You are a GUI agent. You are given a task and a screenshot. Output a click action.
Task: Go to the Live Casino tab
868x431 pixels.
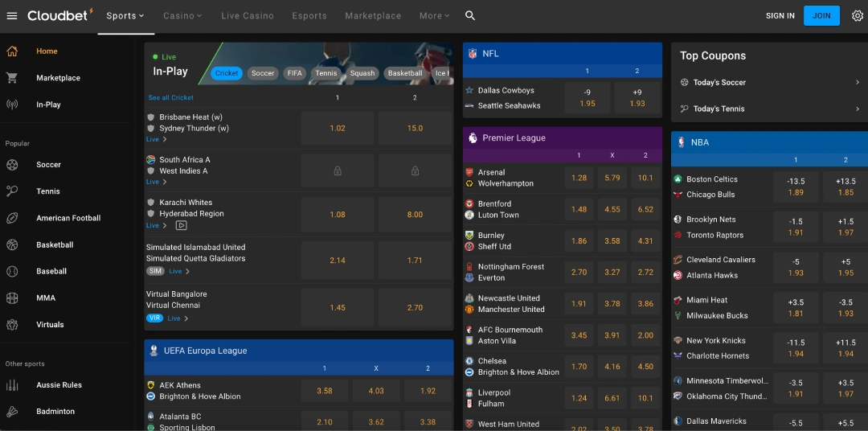pos(248,15)
